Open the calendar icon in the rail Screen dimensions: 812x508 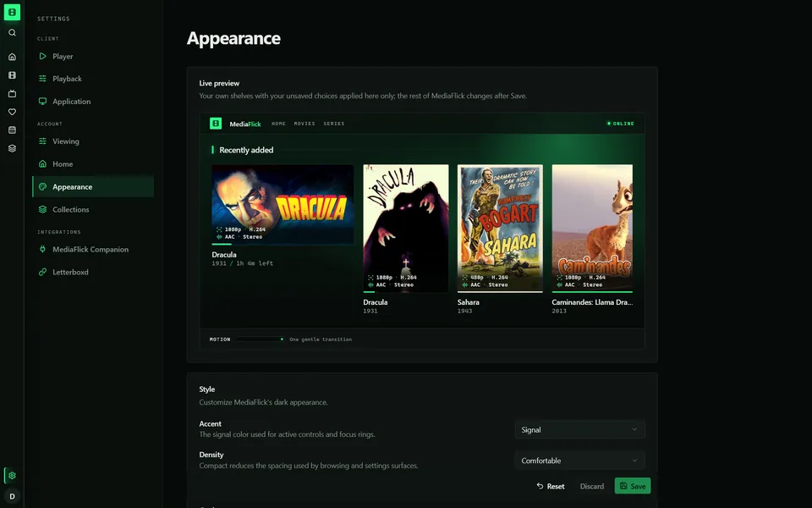(12, 130)
